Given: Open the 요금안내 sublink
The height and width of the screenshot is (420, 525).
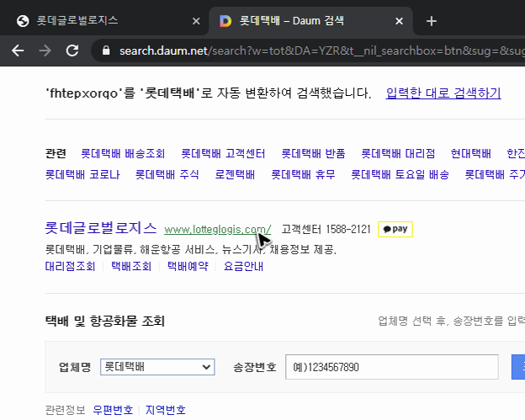Looking at the screenshot, I should click(243, 266).
